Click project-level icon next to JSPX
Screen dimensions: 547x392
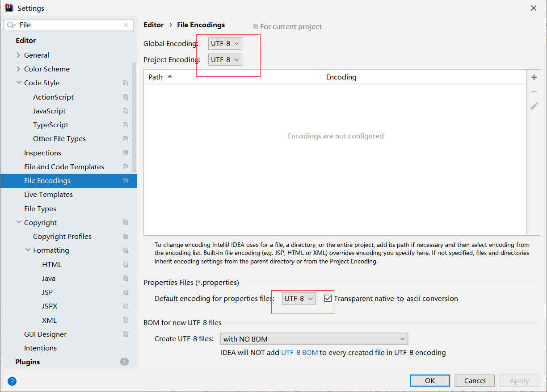(125, 306)
